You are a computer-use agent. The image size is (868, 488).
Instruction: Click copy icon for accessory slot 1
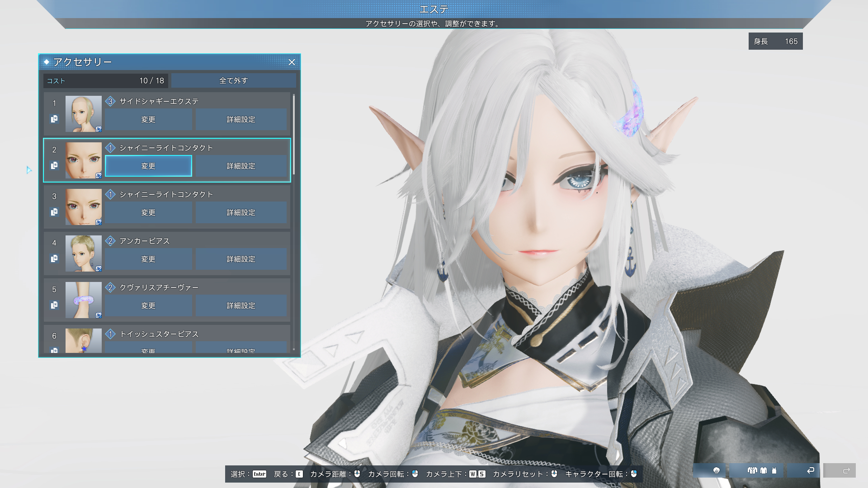click(54, 119)
